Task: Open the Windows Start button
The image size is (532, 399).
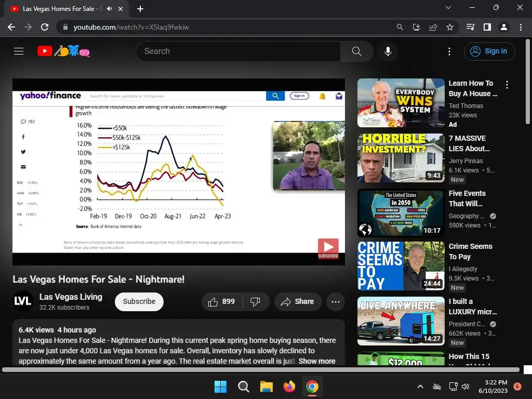Action: pos(220,387)
